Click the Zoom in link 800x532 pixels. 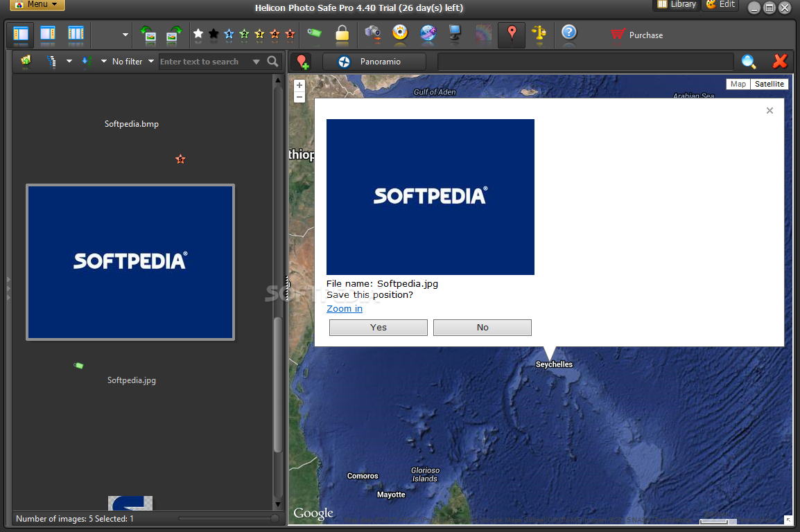(x=345, y=308)
